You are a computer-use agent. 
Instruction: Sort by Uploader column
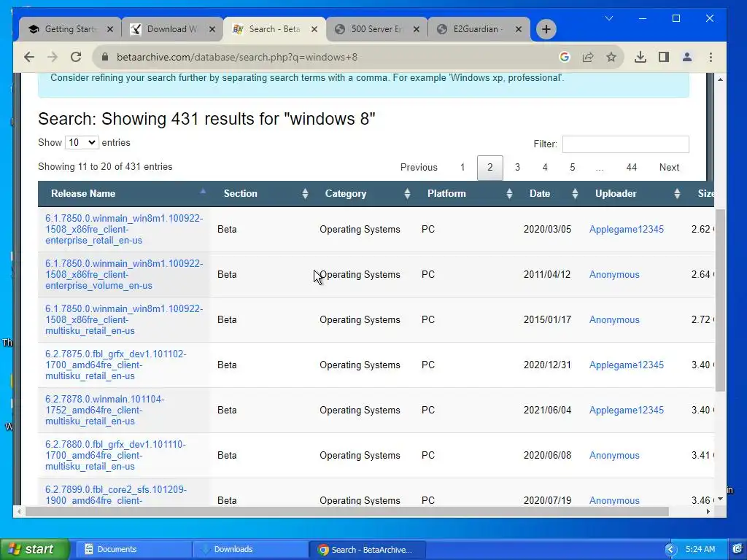(x=634, y=194)
